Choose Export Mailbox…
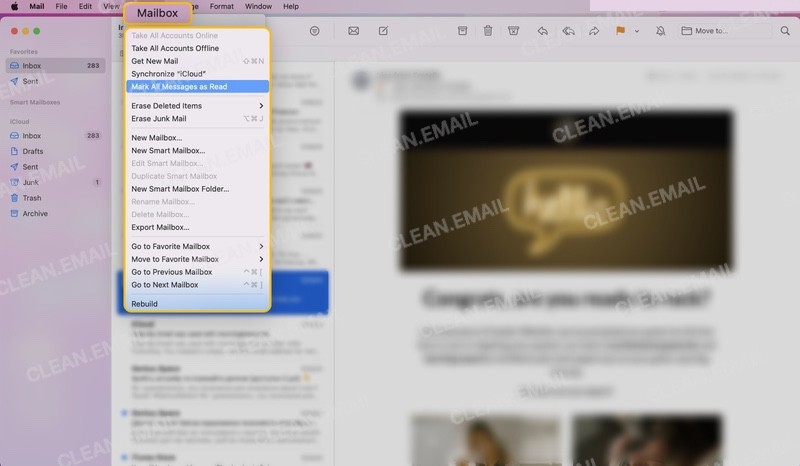Screen dimensions: 800x466 197,227
